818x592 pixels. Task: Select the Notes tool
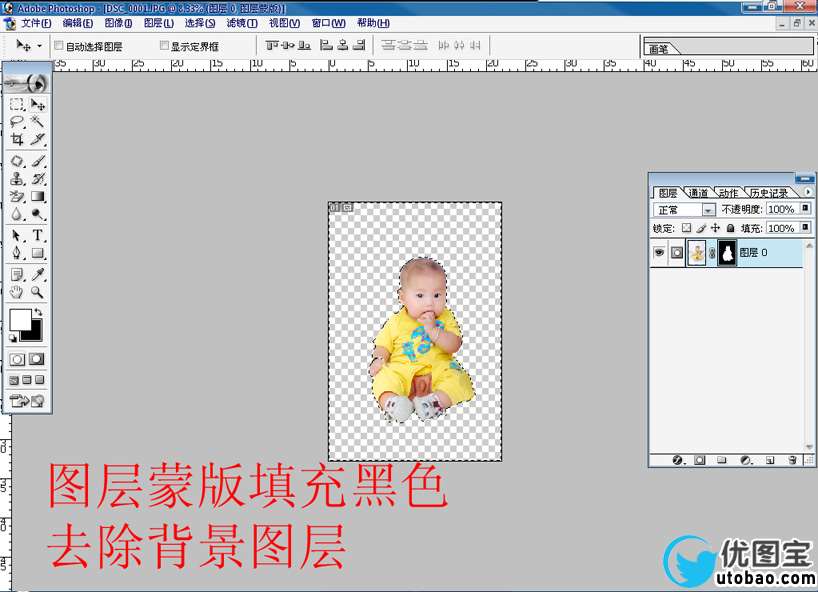click(17, 274)
